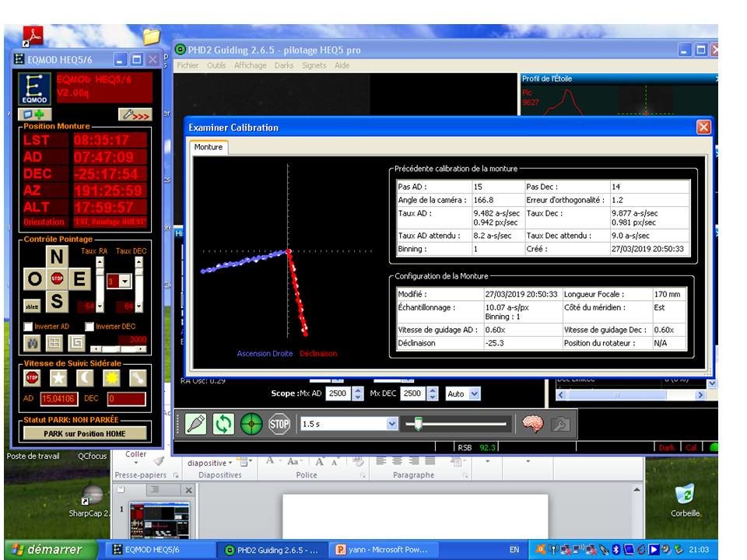Screen dimensions: 747x560
Task: Close the PowerPoint slide panel with X
Action: pos(188,490)
